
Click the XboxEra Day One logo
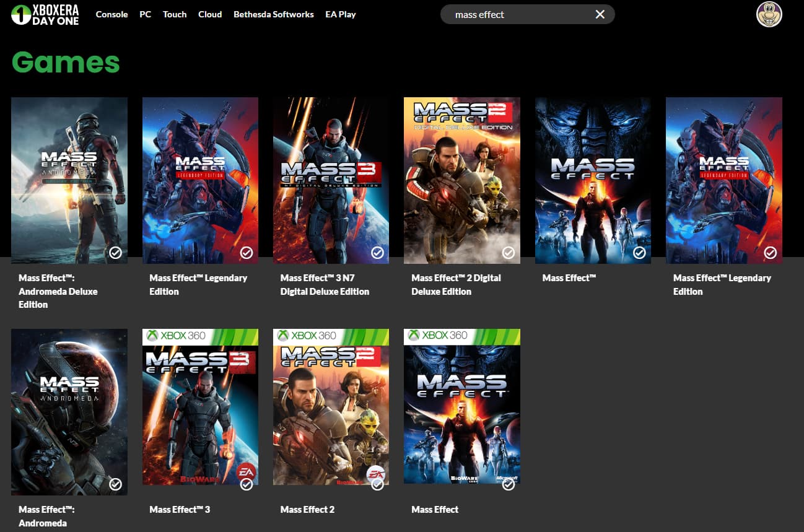click(x=45, y=14)
